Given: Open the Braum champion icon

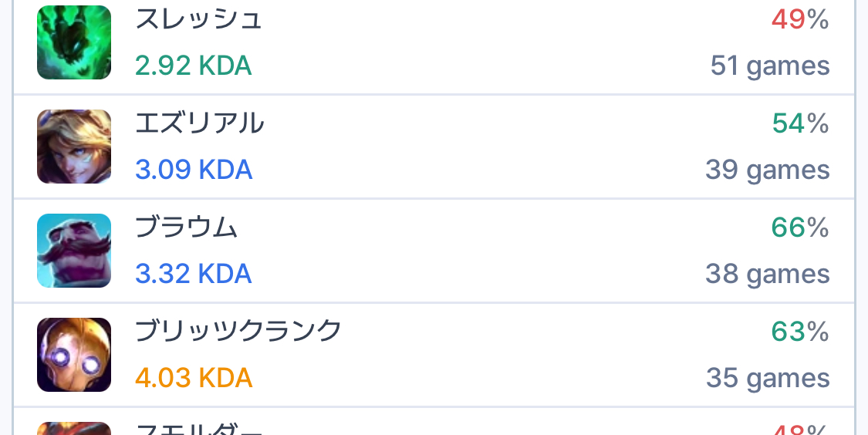Looking at the screenshot, I should click(x=74, y=251).
